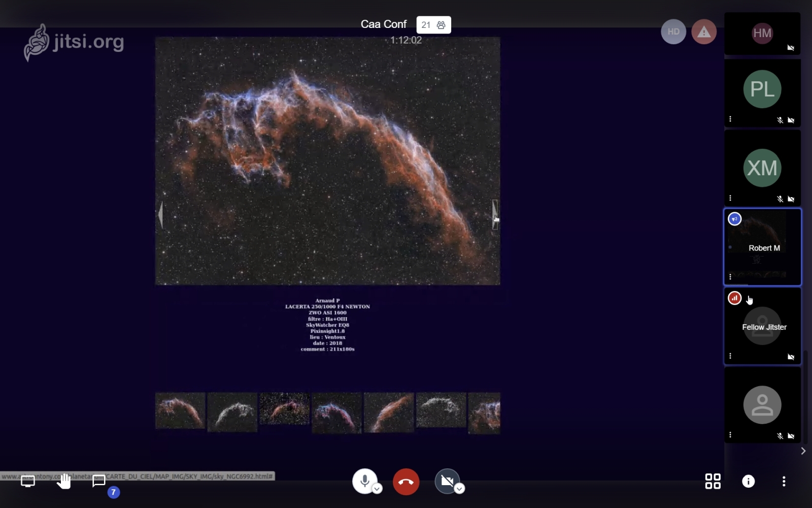This screenshot has height=508, width=812.
Task: Show meeting info with the i icon
Action: (749, 481)
